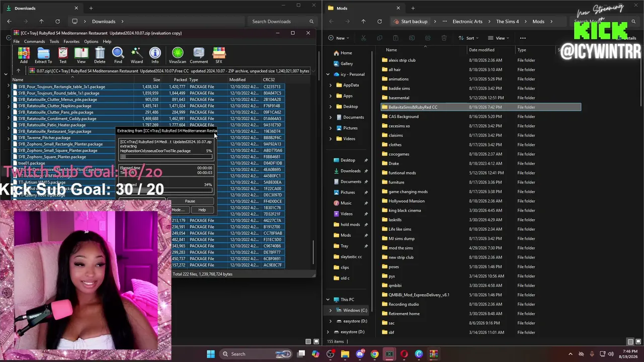
Task: Click Help in the extraction dialog
Action: pyautogui.click(x=202, y=210)
